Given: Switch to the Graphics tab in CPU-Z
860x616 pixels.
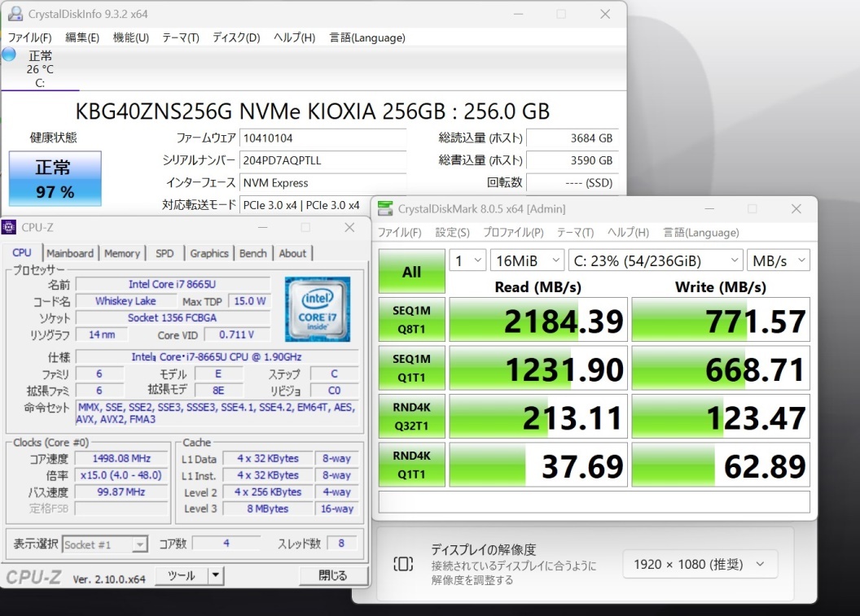Looking at the screenshot, I should click(x=209, y=253).
